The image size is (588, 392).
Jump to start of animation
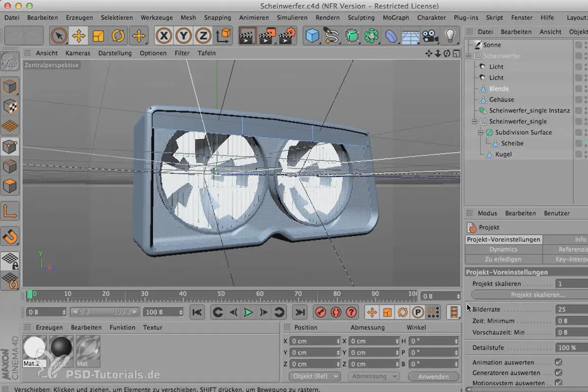point(197,312)
